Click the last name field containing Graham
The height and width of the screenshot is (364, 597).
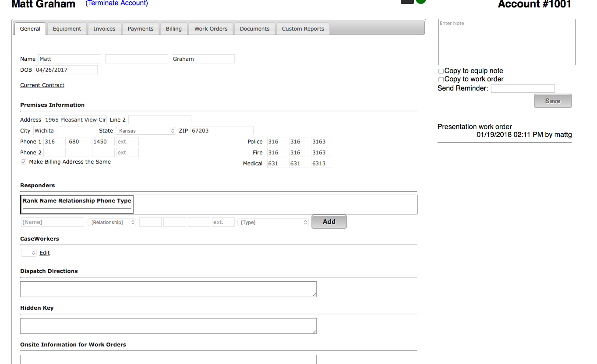203,59
